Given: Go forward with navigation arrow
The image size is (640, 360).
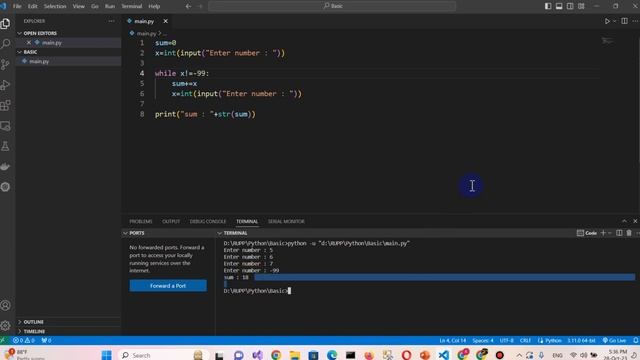Looking at the screenshot, I should (x=200, y=6).
